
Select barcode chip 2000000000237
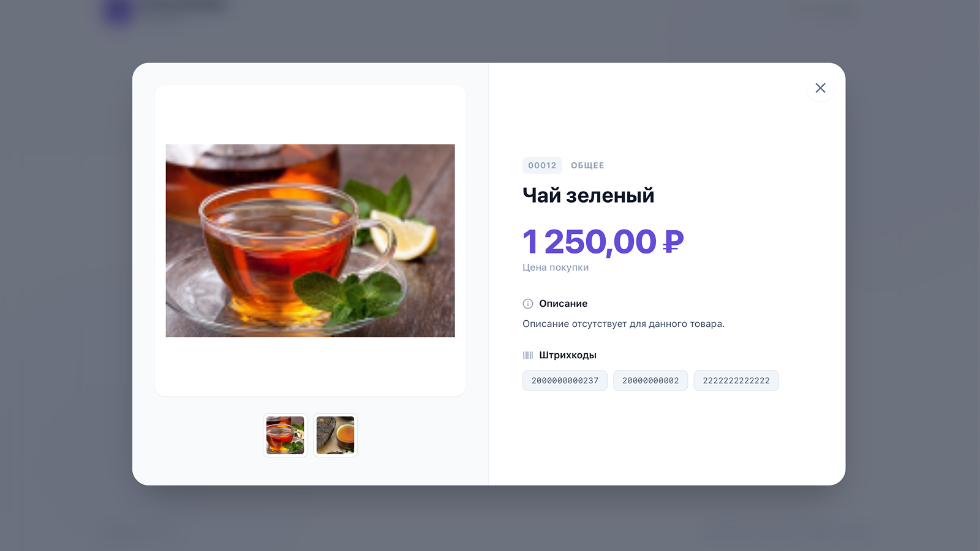pyautogui.click(x=565, y=380)
